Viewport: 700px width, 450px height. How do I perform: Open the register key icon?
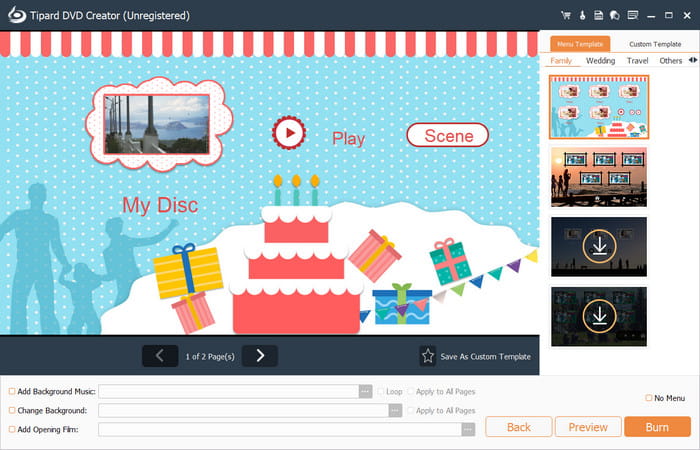[582, 15]
